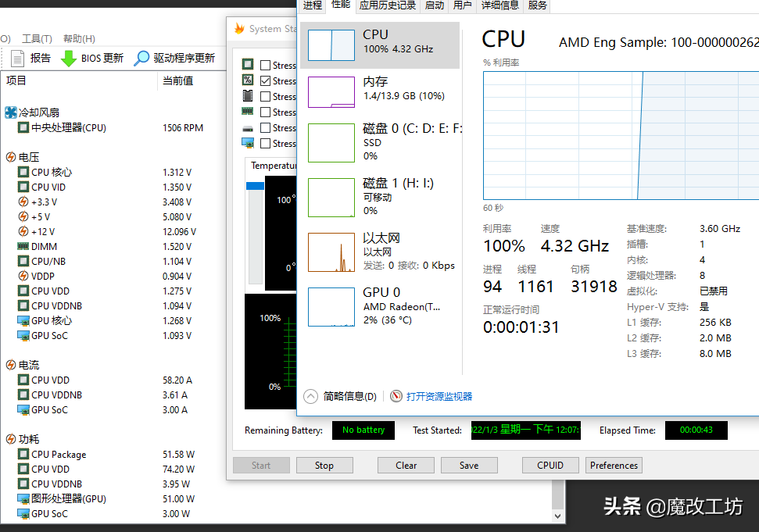
Task: Open 打开资源监视器 resource monitor link
Action: point(439,397)
